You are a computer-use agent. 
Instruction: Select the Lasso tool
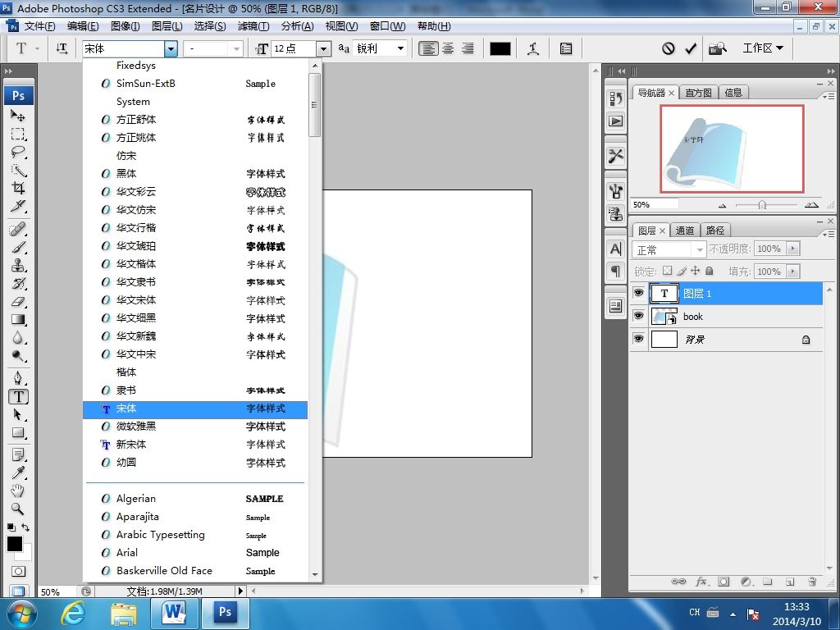18,152
